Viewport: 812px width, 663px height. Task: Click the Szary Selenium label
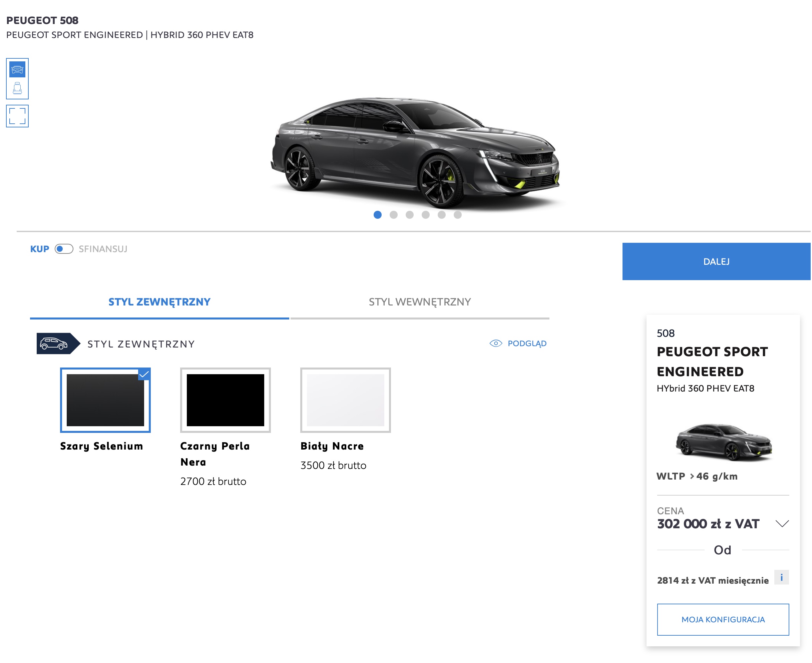tap(102, 446)
